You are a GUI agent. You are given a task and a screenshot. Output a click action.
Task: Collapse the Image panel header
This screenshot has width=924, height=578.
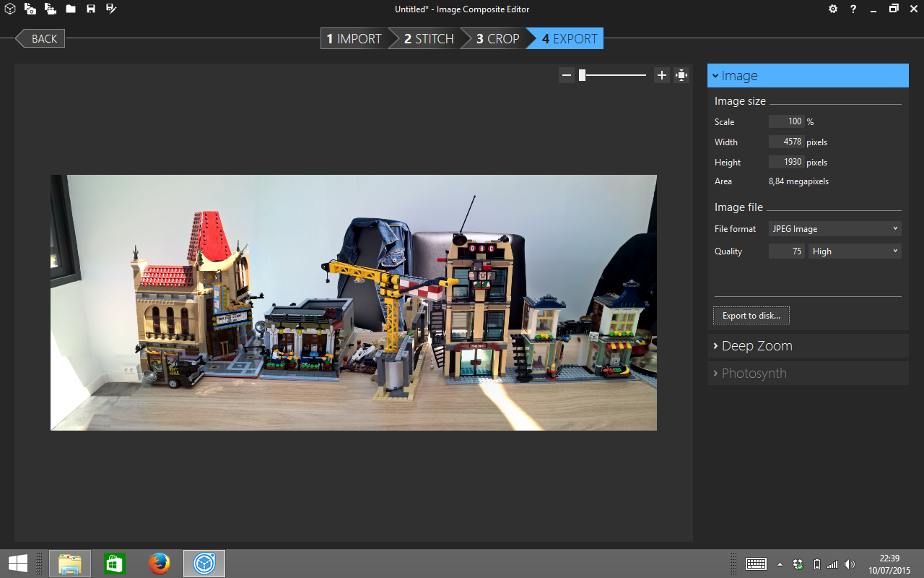click(x=808, y=75)
